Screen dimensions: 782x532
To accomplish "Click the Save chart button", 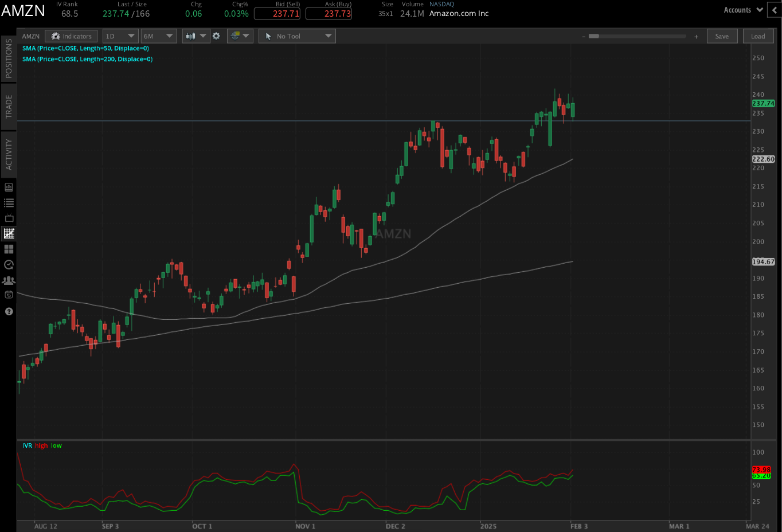I will [x=722, y=36].
